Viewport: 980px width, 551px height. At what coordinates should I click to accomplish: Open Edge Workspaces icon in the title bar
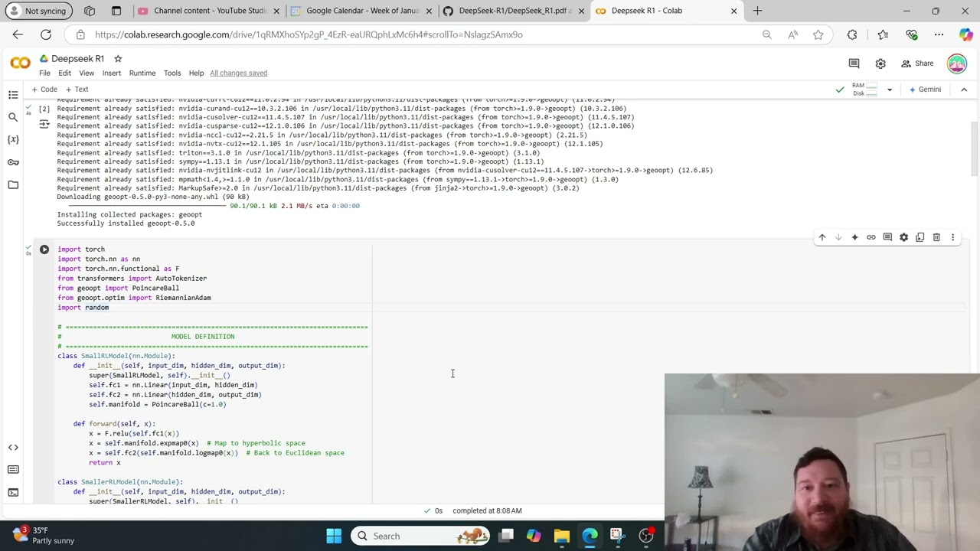(90, 11)
